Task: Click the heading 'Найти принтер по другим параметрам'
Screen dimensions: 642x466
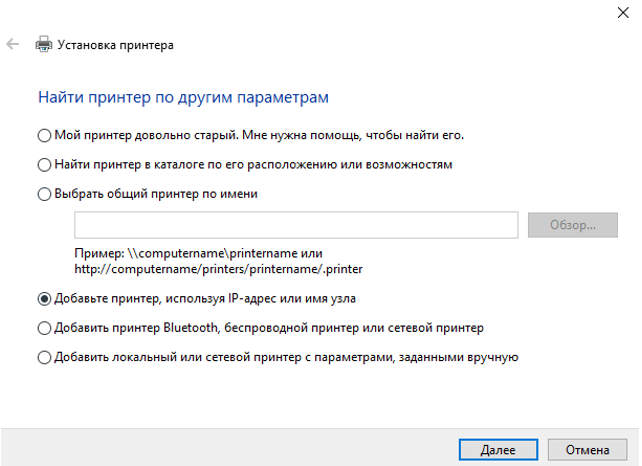Action: [183, 98]
